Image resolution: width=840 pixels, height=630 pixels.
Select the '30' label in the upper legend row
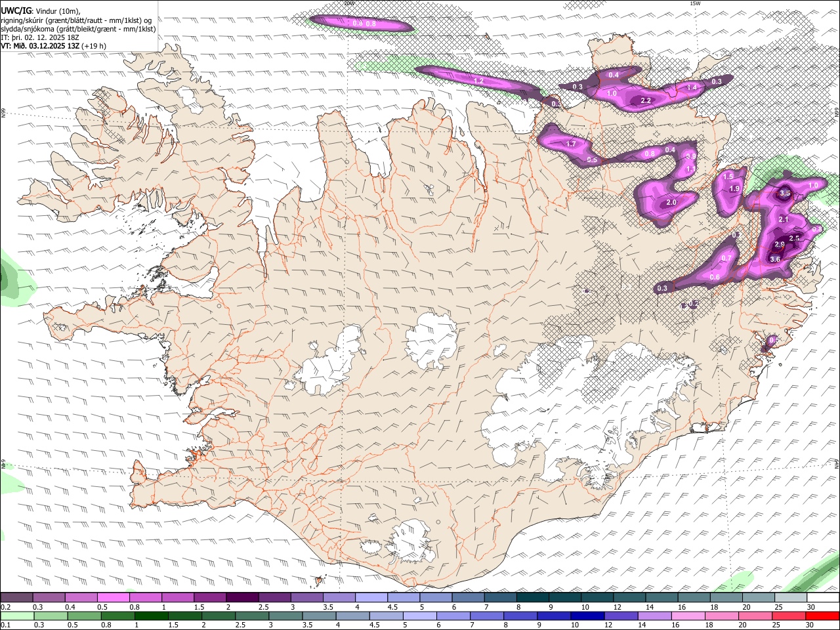tap(811, 607)
